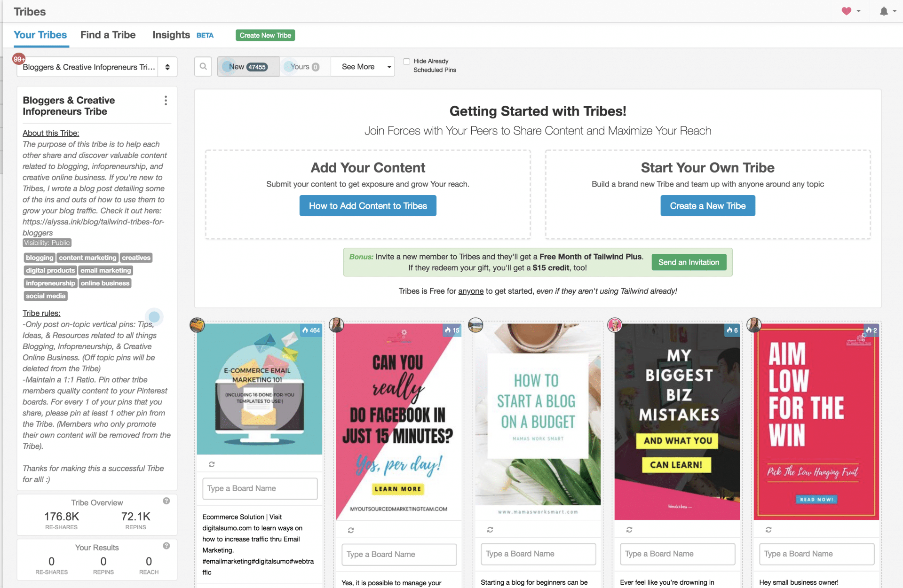Click board name field under Biz Mistakes pin
Image resolution: width=903 pixels, height=588 pixels.
pyautogui.click(x=678, y=554)
